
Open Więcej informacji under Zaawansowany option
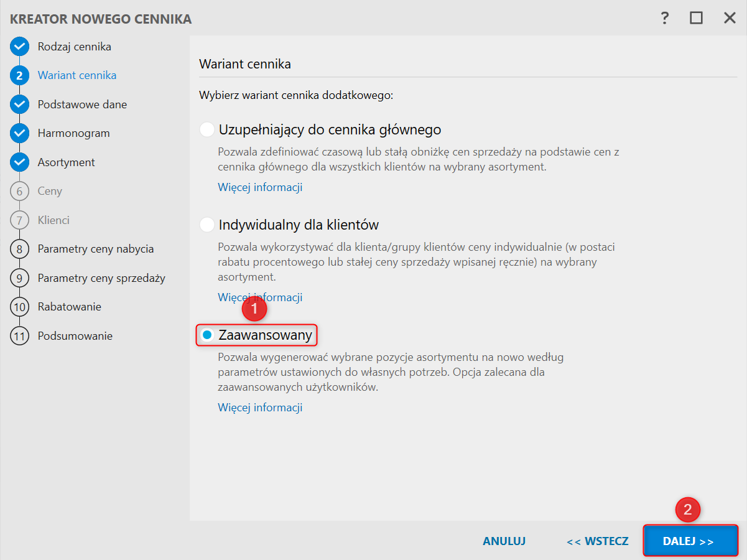click(x=260, y=408)
